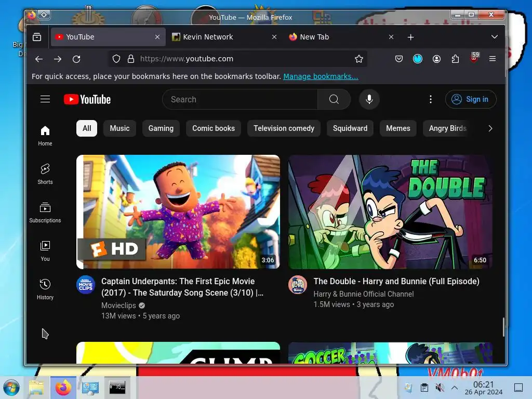Go to Home in YouTube sidebar

45,136
